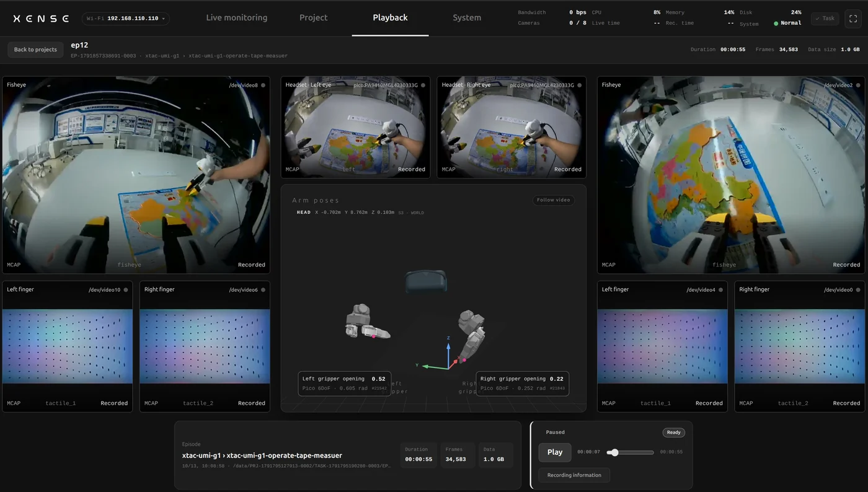868x492 pixels.
Task: Select the Playback tab
Action: pos(391,18)
